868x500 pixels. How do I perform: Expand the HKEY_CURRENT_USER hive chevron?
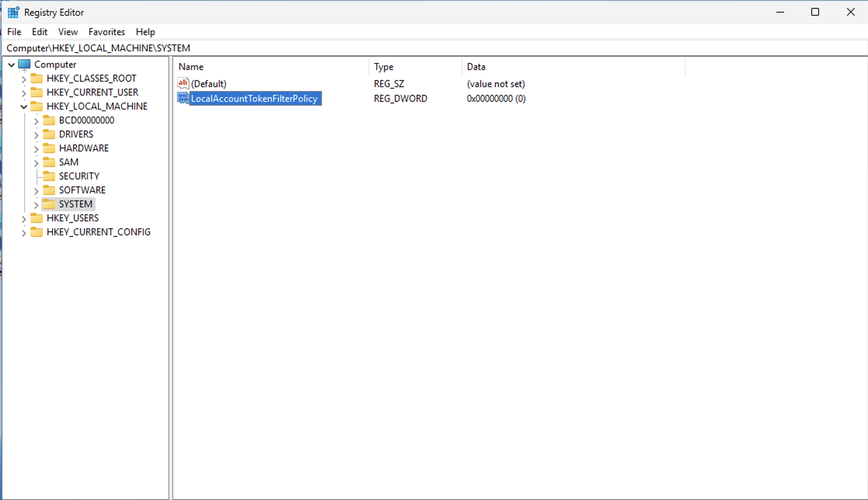click(24, 93)
